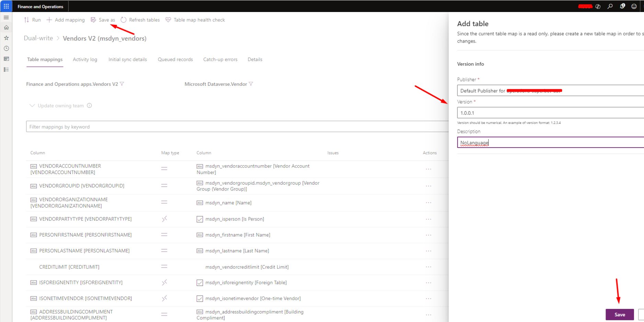Open actions menu for ISONETIMEVENDOR row
The image size is (644, 322).
[x=428, y=299]
